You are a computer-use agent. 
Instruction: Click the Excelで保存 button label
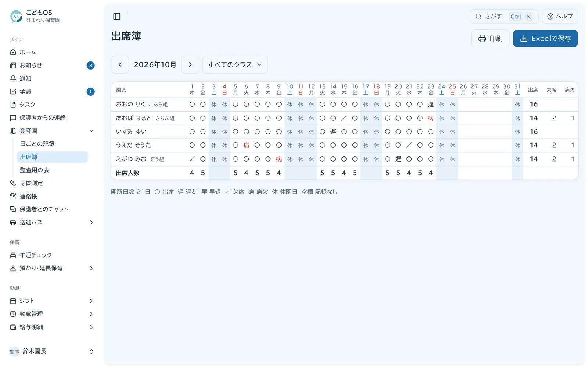coord(551,39)
